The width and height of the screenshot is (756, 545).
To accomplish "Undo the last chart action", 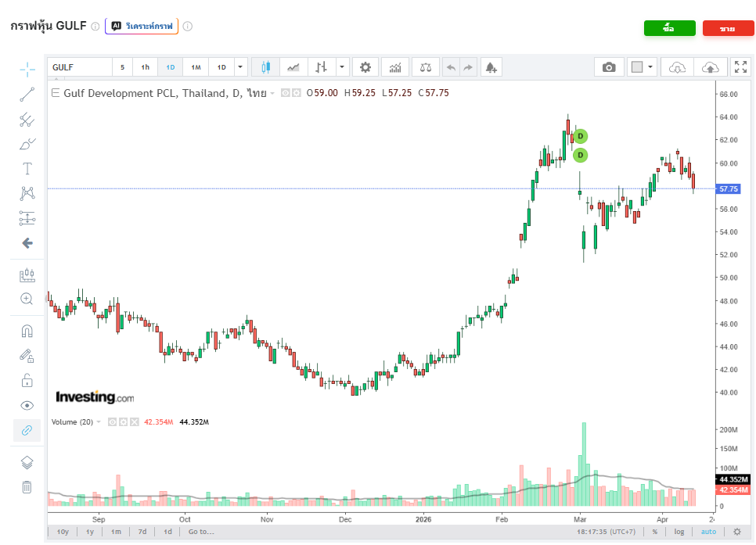I will coord(451,67).
